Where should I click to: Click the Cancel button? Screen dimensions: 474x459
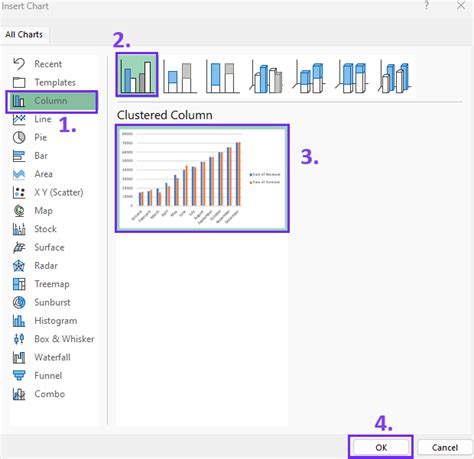(445, 447)
